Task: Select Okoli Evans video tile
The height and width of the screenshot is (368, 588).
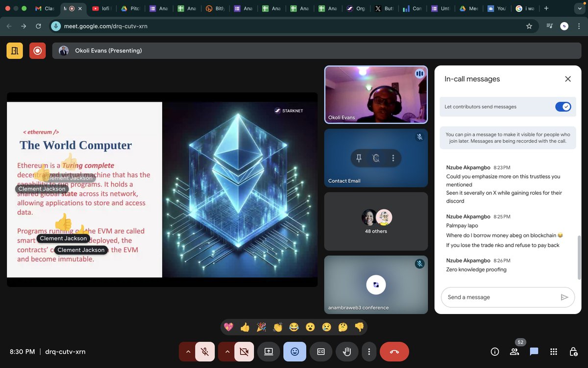Action: pyautogui.click(x=376, y=95)
